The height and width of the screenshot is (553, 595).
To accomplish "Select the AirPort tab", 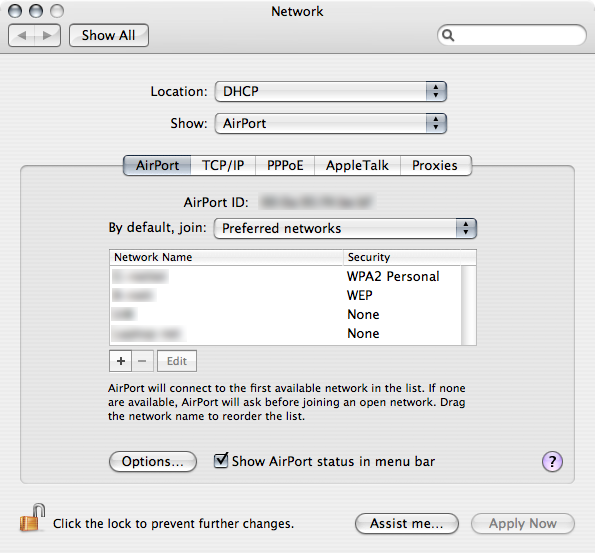I will [x=157, y=165].
